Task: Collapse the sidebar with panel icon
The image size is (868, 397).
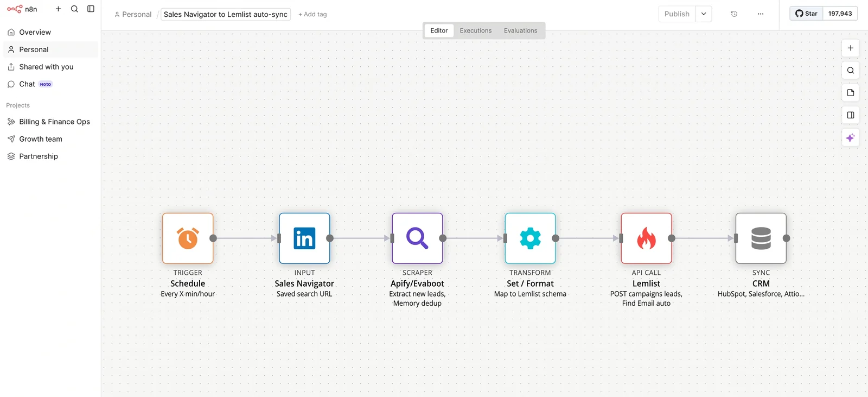Action: point(91,9)
